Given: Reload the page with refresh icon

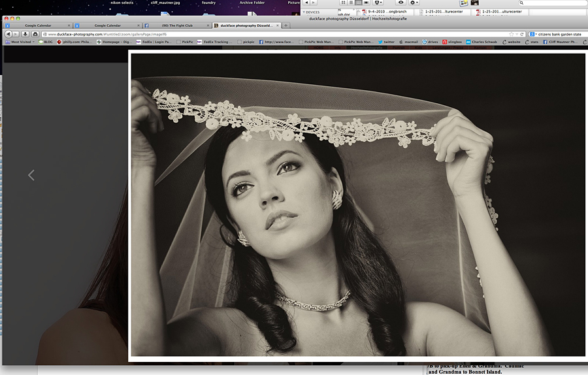Looking at the screenshot, I should pyautogui.click(x=521, y=34).
